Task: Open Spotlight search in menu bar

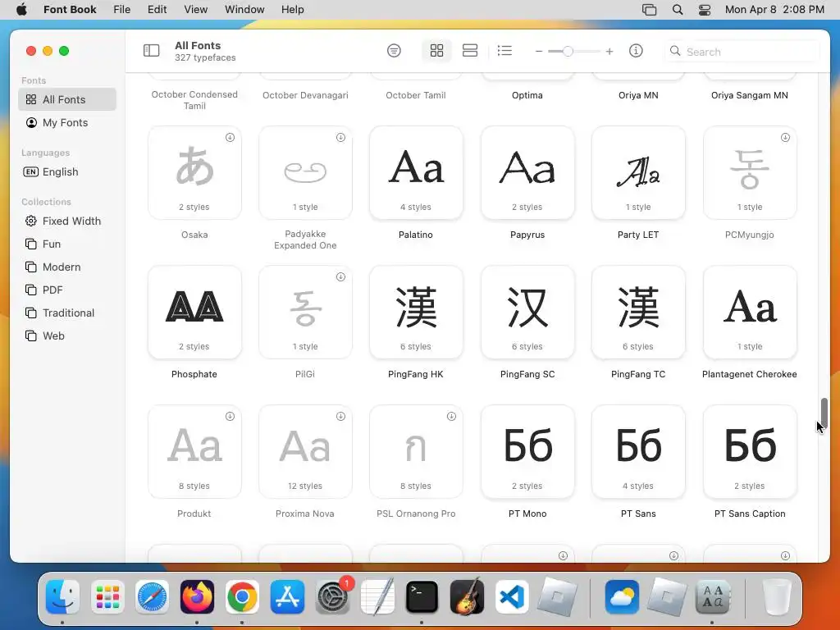Action: pyautogui.click(x=678, y=10)
